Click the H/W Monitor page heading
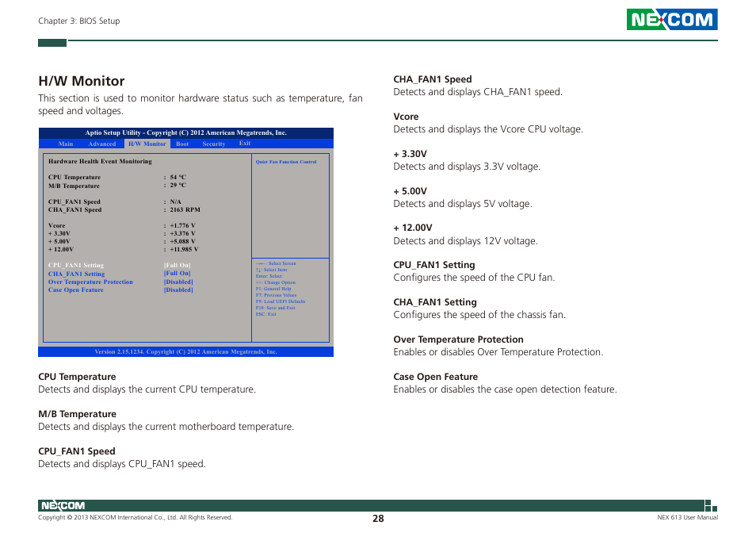The height and width of the screenshot is (533, 756). (x=82, y=81)
